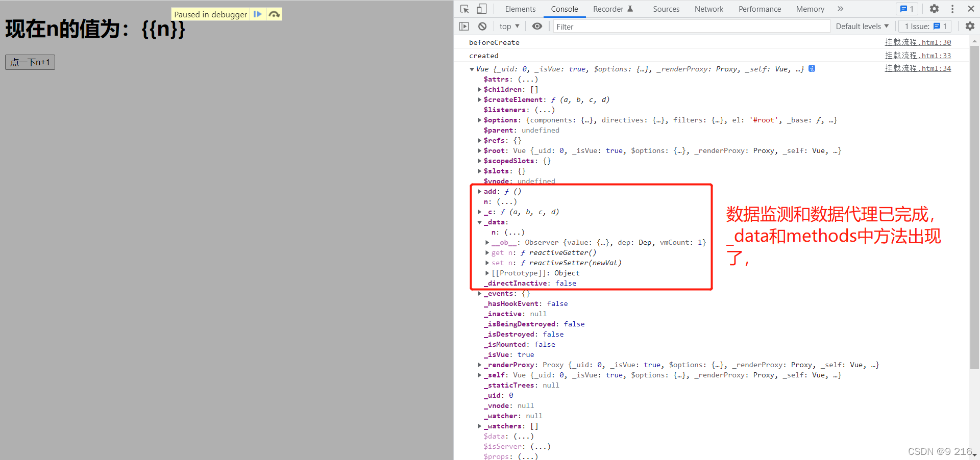
Task: Expand the [[Prototype]] Object entry
Action: [487, 273]
